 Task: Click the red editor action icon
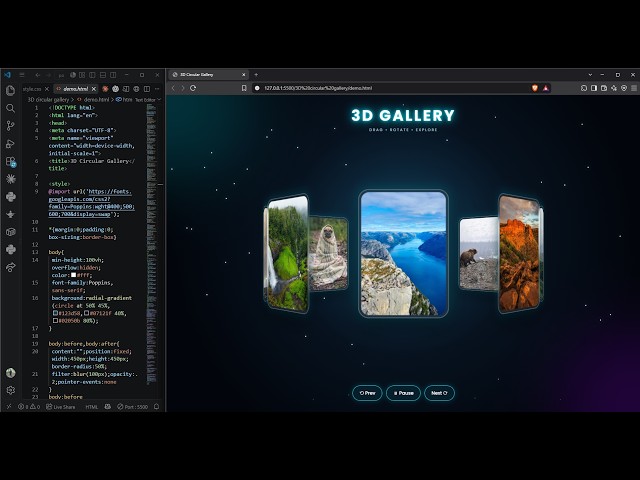click(105, 89)
